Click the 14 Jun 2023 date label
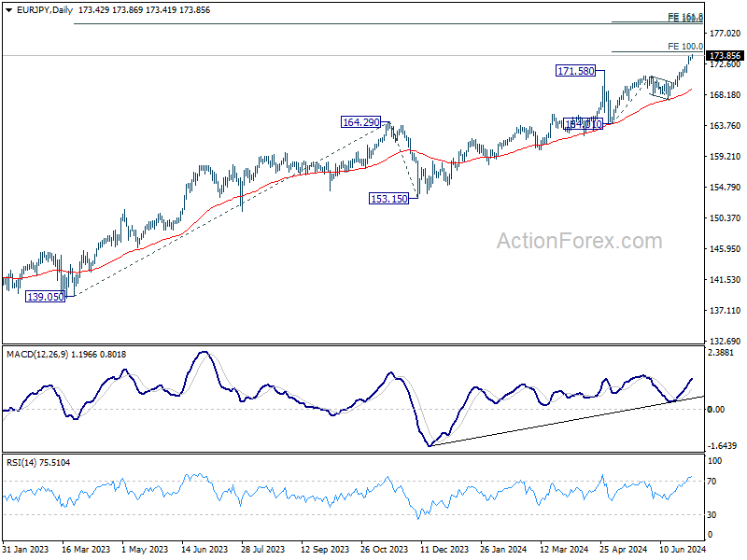 pos(204,549)
